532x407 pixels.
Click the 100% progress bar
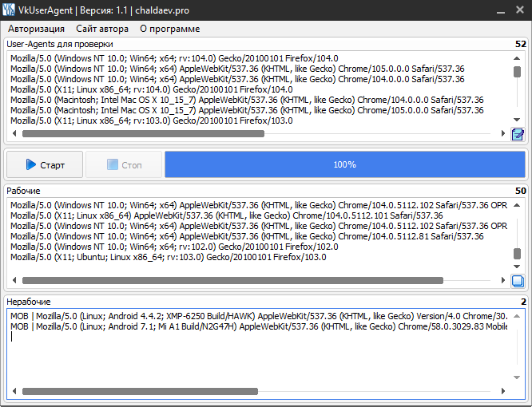tap(344, 164)
